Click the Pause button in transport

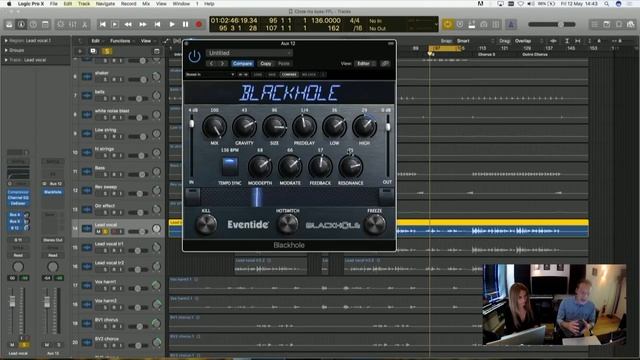[185, 24]
